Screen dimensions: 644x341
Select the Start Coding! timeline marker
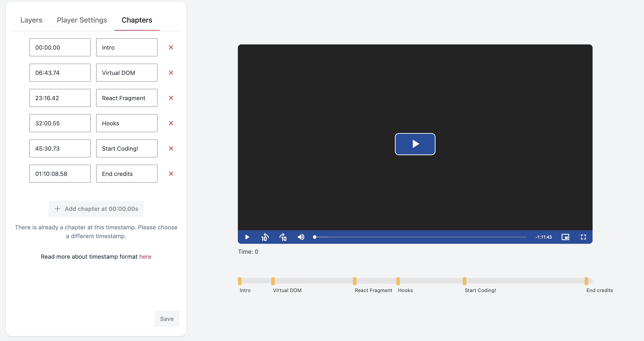pyautogui.click(x=465, y=281)
